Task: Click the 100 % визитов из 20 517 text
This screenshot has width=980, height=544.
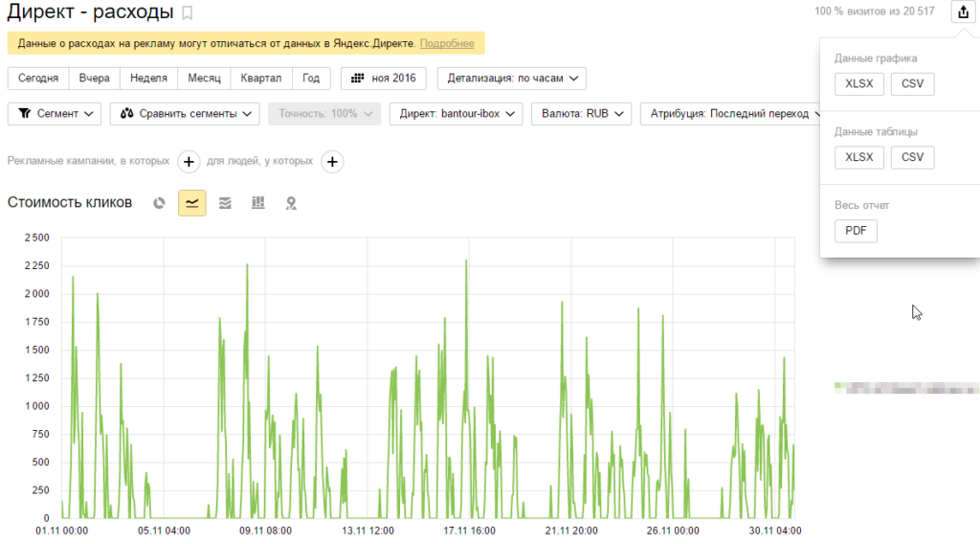Action: coord(875,11)
